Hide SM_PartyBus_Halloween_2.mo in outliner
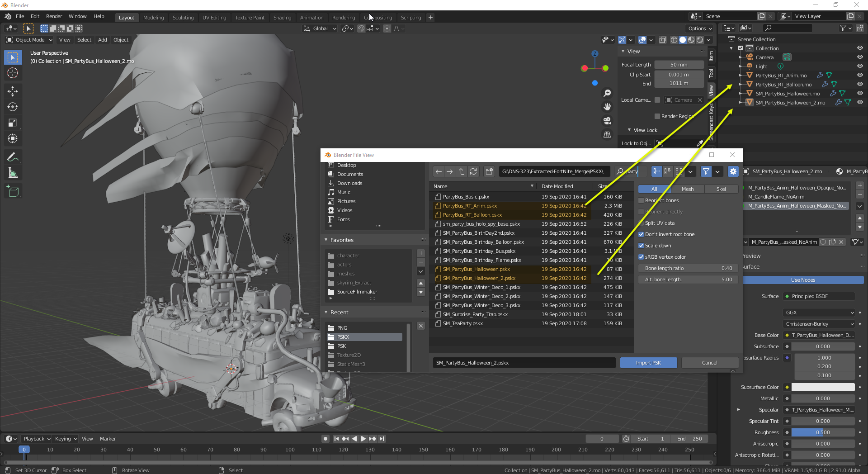Image resolution: width=868 pixels, height=474 pixels. (860, 103)
